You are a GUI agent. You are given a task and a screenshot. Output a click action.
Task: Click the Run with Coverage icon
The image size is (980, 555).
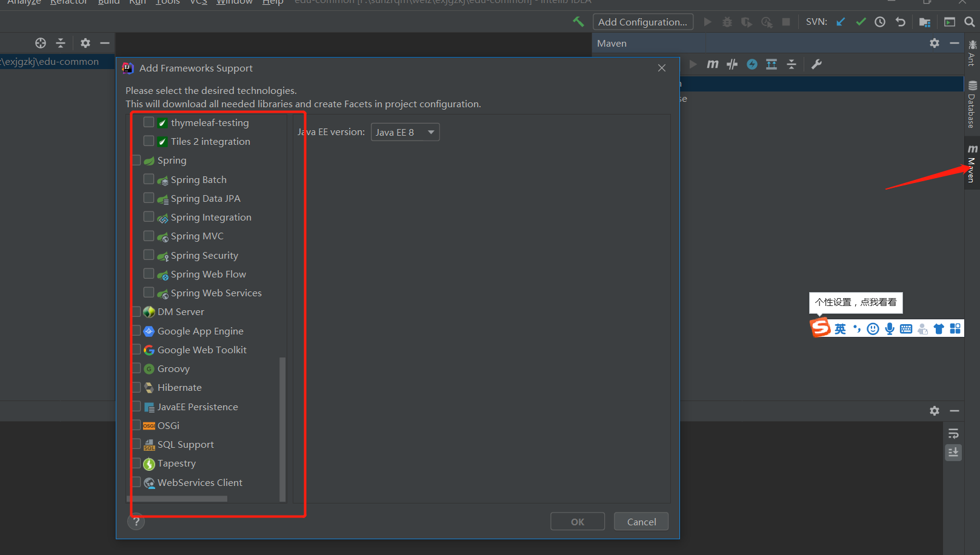pos(747,22)
